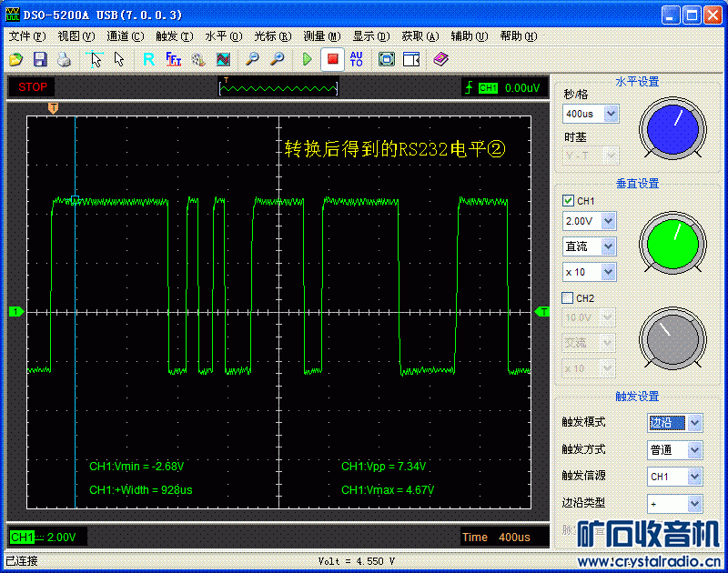Image resolution: width=728 pixels, height=573 pixels.
Task: Open the CH1 coupling 直流 dropdown
Action: tap(608, 246)
